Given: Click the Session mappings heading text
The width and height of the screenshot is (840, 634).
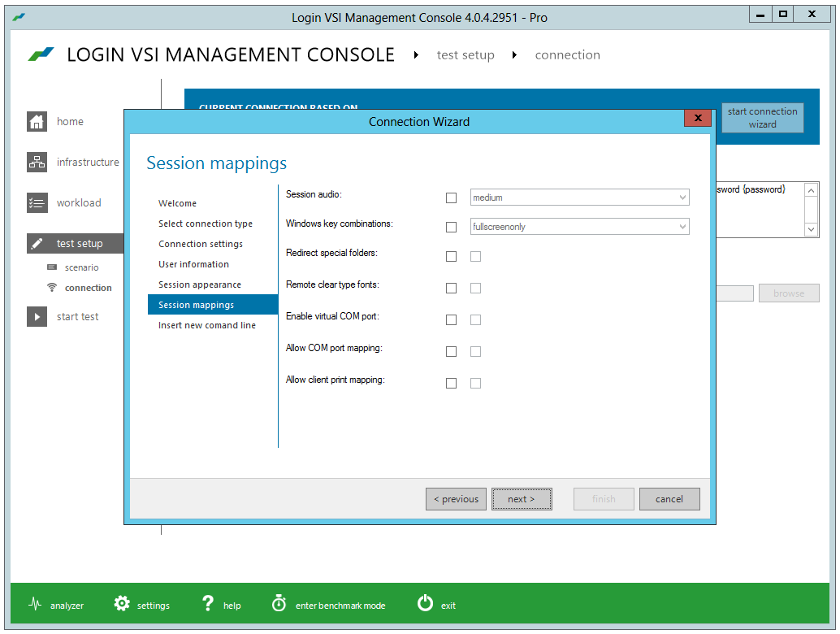Looking at the screenshot, I should coord(216,163).
